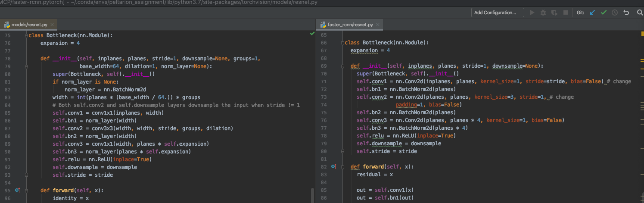The width and height of the screenshot is (644, 203).
Task: Switch to models/resnet.py tab
Action: click(29, 25)
